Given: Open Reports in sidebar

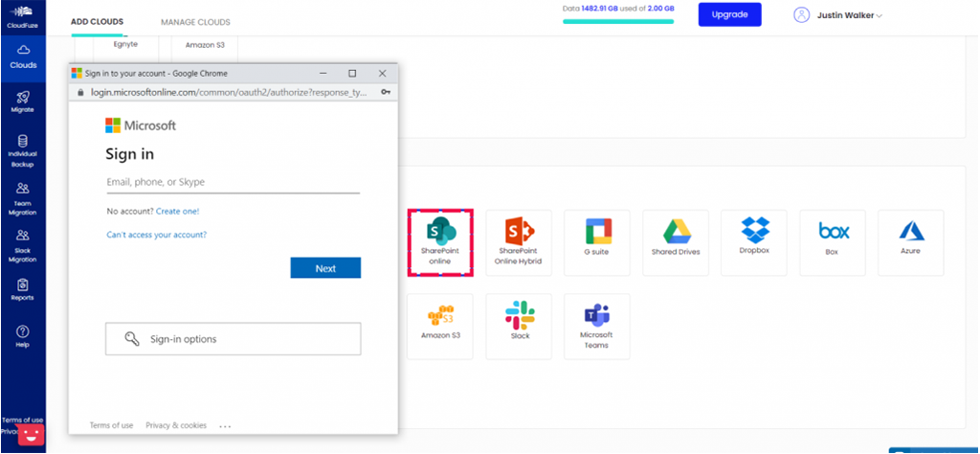Looking at the screenshot, I should [x=23, y=289].
